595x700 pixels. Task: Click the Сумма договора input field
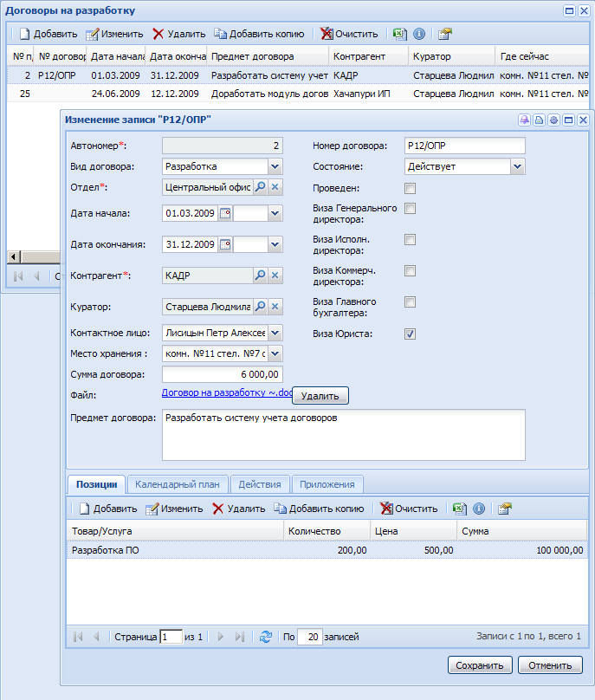point(222,374)
